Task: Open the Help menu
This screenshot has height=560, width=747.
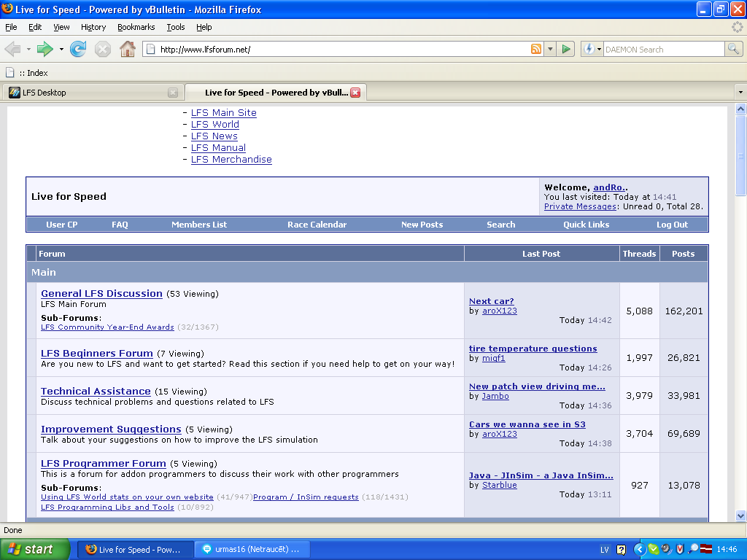Action: 204,27
